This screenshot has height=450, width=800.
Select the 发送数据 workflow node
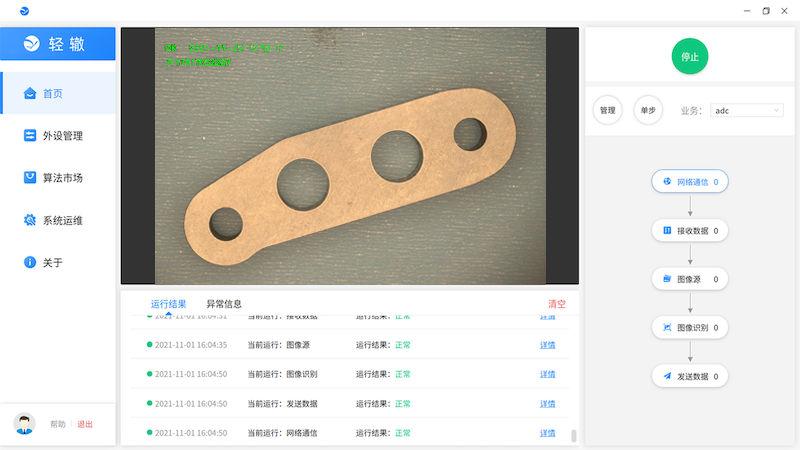pos(689,376)
